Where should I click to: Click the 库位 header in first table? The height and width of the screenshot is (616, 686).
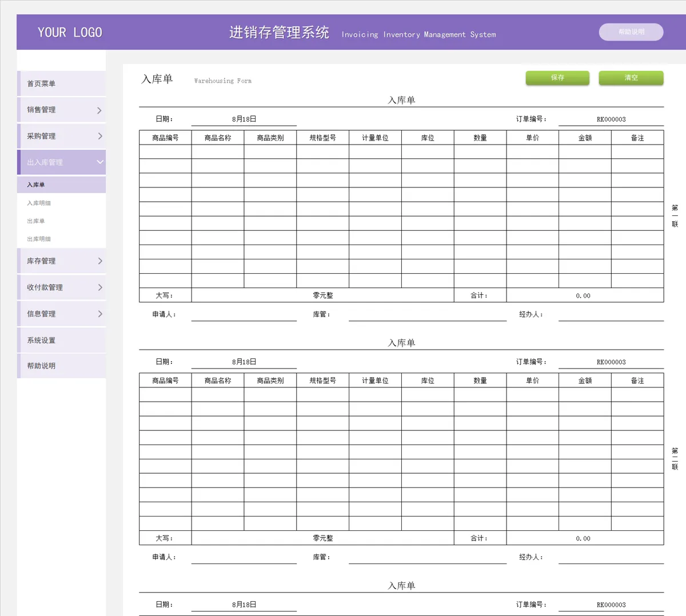click(428, 138)
